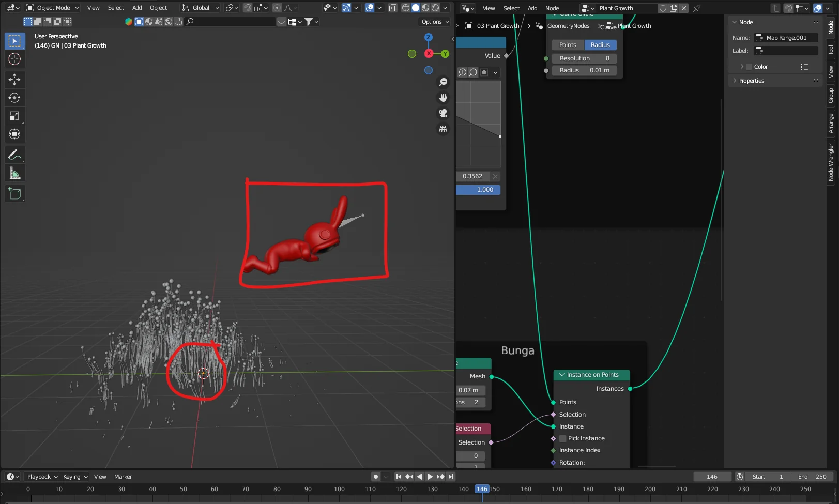Pick the Rotate tool
Image resolution: width=839 pixels, height=504 pixels.
tap(14, 98)
